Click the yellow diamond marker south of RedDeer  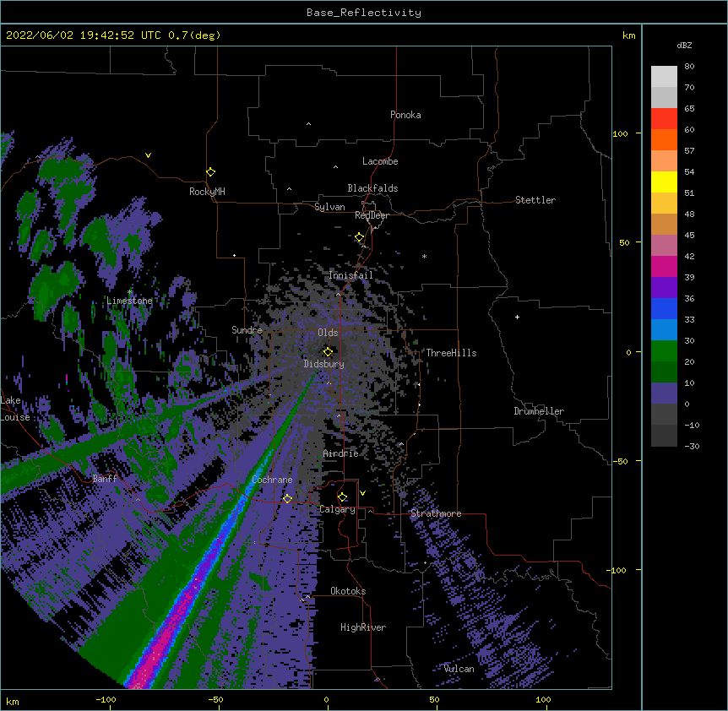click(x=360, y=237)
